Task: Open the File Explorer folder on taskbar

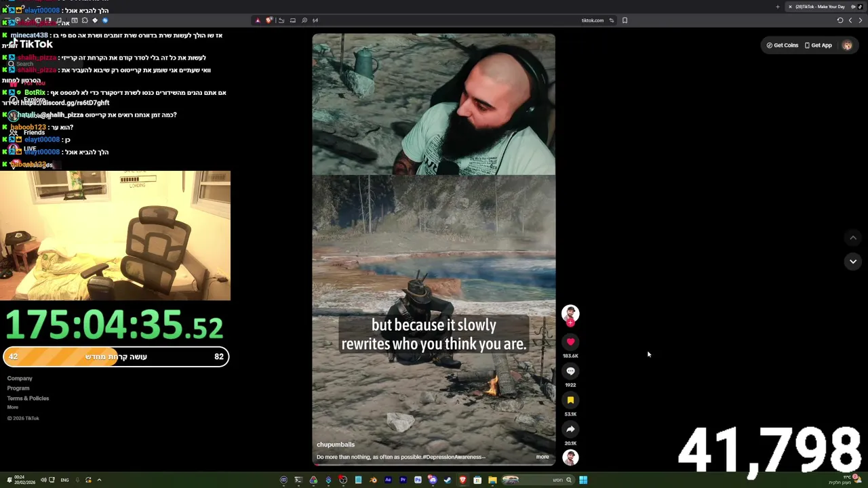Action: (x=492, y=481)
